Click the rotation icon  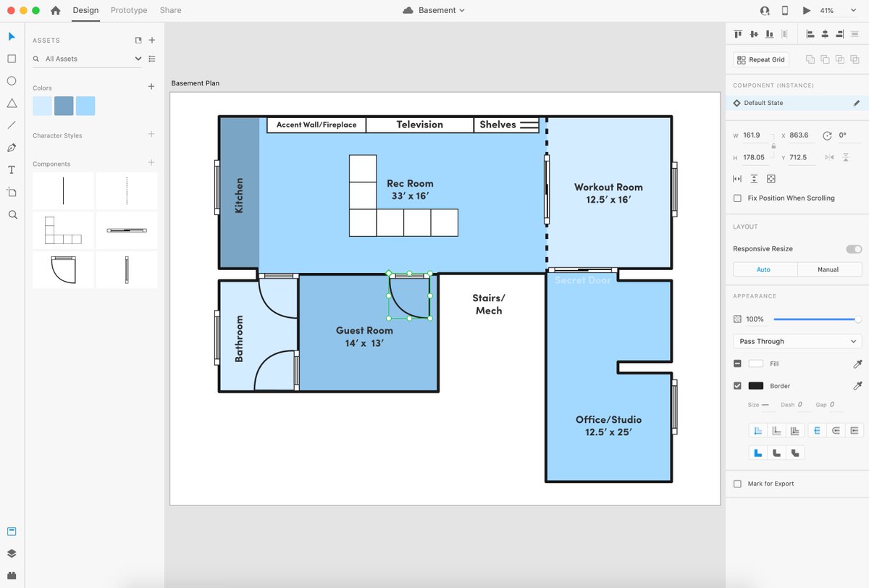pyautogui.click(x=828, y=135)
